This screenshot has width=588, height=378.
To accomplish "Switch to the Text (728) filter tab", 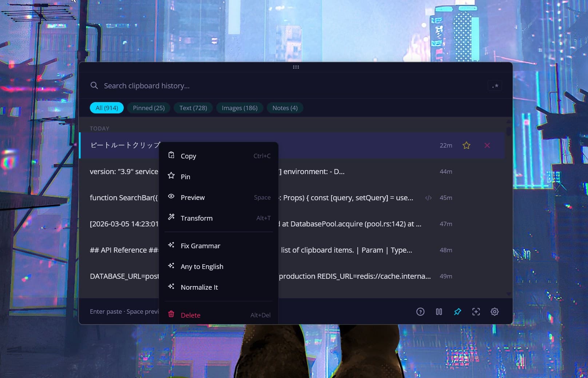I will point(193,108).
